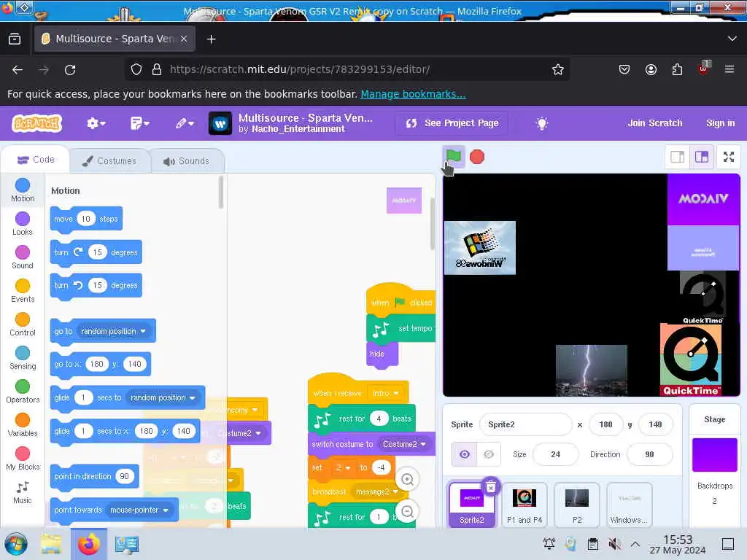Open the glide random position dropdown
747x560 pixels.
click(x=163, y=397)
